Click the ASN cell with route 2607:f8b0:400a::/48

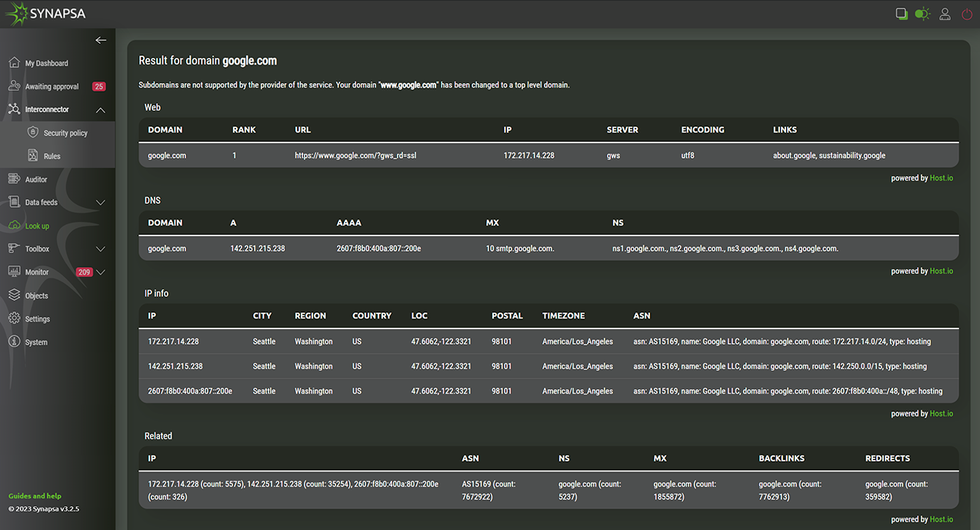(x=788, y=391)
